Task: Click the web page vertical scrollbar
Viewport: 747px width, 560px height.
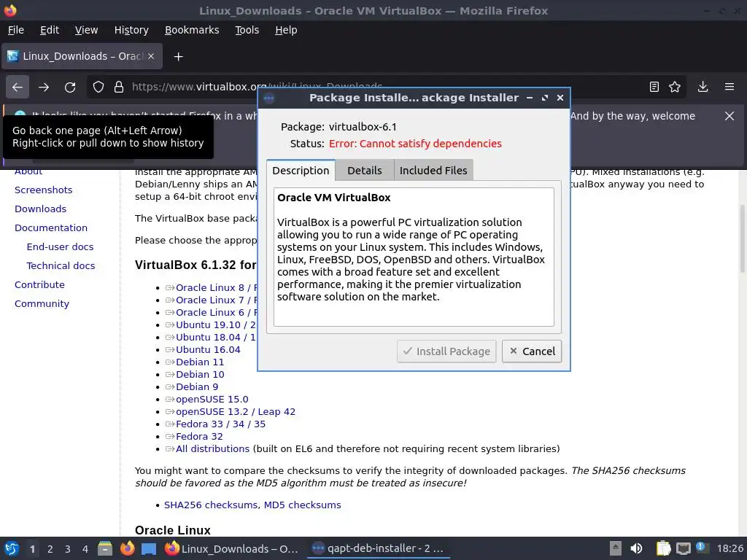Action: coord(742,238)
